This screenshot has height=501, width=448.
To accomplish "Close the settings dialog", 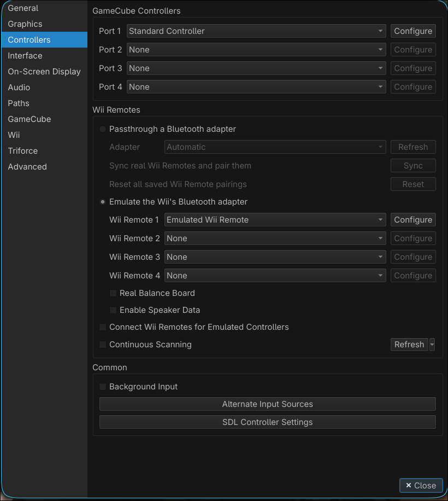I will pyautogui.click(x=421, y=486).
